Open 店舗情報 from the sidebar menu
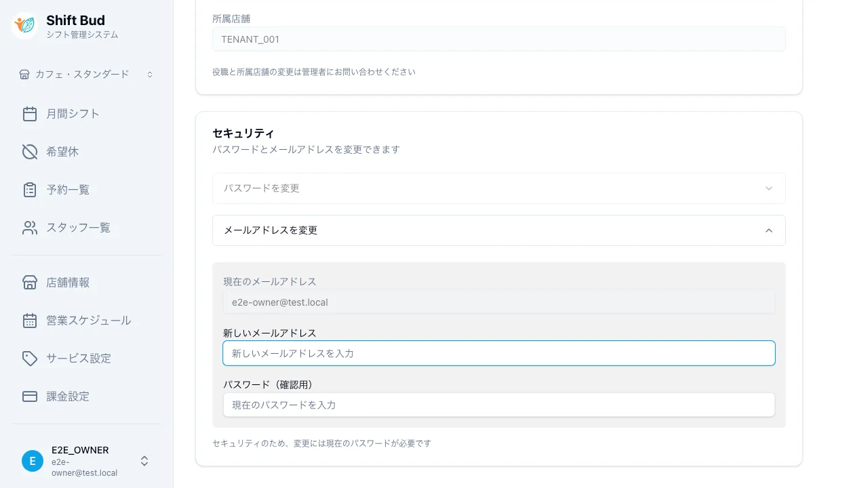Viewport: 868px width, 488px height. pyautogui.click(x=68, y=282)
